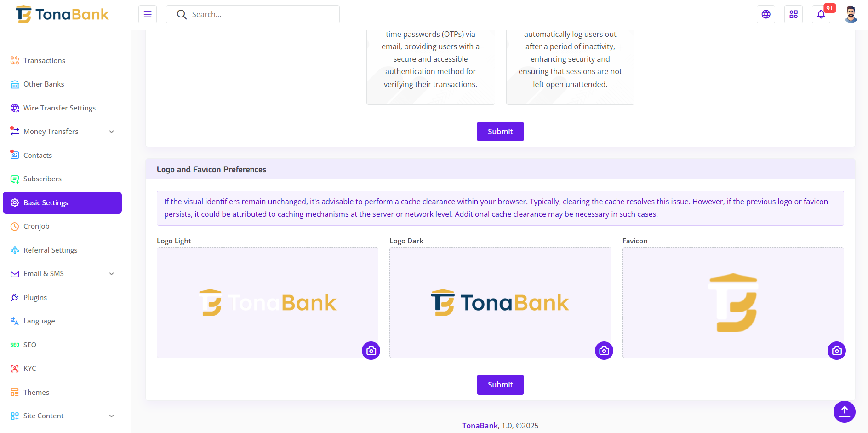Toggle the hamburger sidebar menu
Viewport: 868px width, 433px height.
148,14
